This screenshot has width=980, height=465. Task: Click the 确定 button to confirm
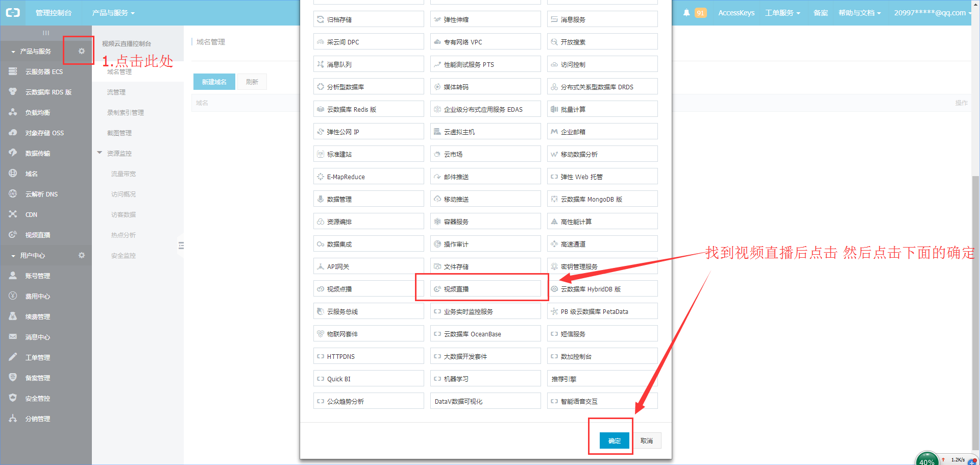[x=614, y=440]
